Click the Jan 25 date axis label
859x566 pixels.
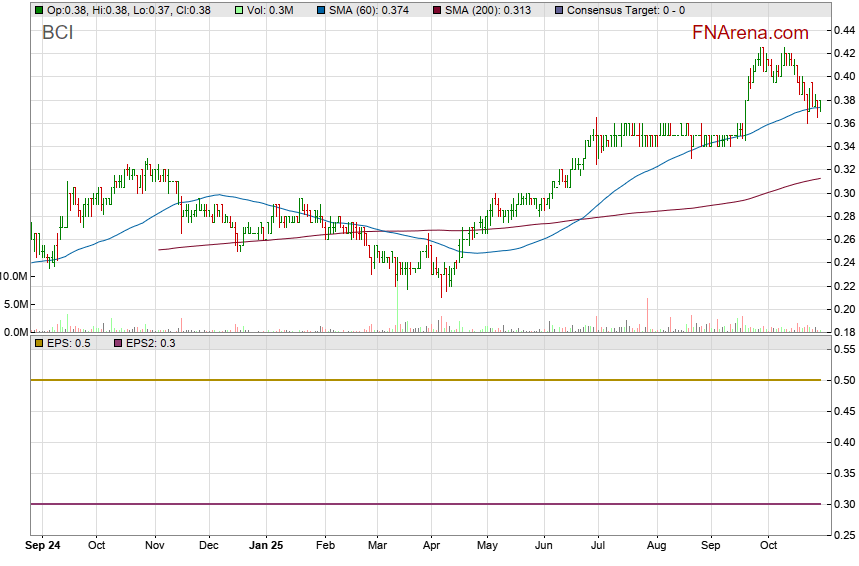tap(266, 546)
